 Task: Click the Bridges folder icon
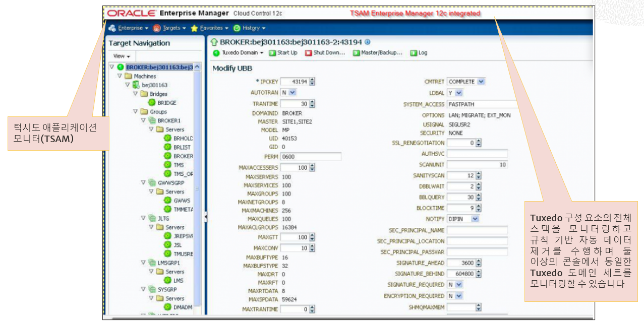pyautogui.click(x=144, y=94)
